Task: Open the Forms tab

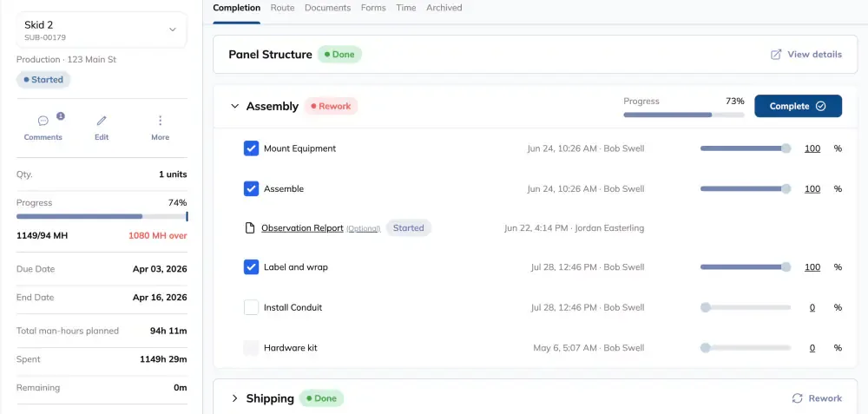Action: [x=373, y=8]
